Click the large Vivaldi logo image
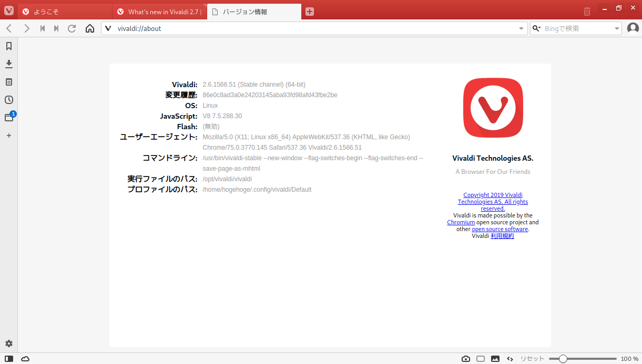 [x=493, y=108]
